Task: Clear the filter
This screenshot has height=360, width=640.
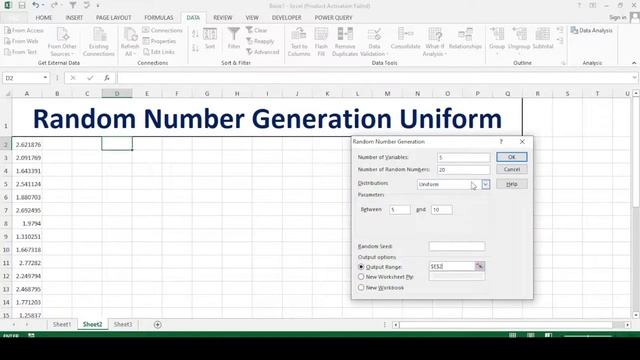Action: [256, 31]
